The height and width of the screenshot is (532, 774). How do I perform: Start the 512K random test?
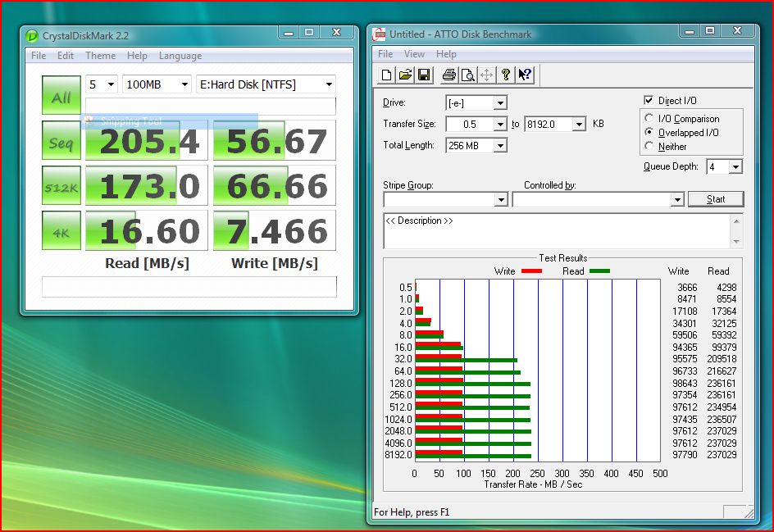click(61, 185)
